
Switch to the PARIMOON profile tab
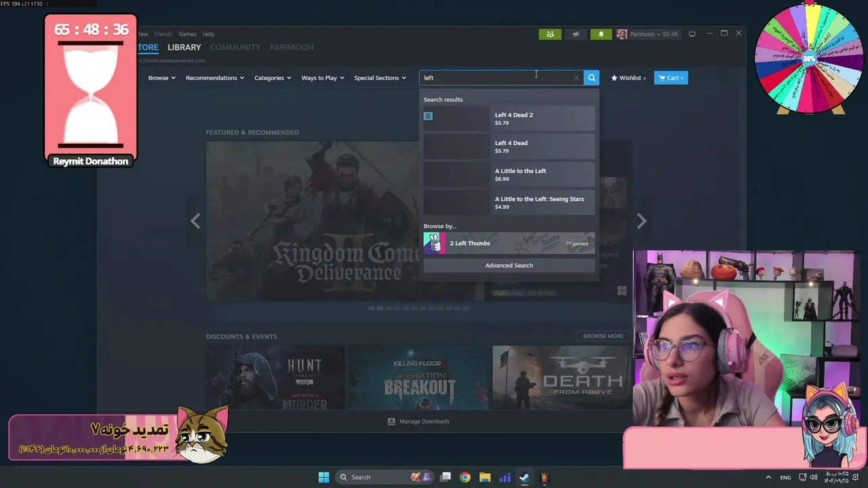292,47
